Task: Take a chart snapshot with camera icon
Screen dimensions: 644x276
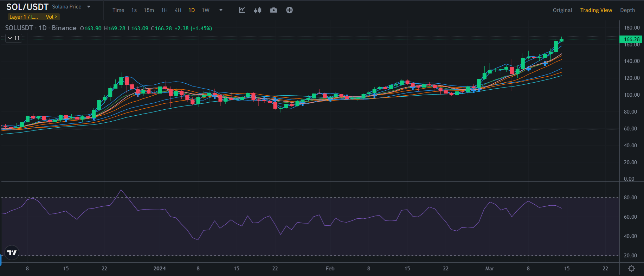Action: [273, 10]
